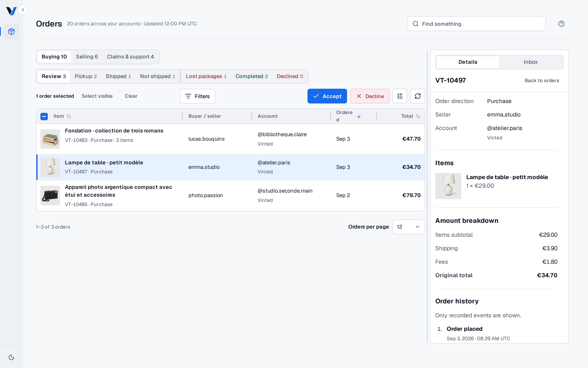The height and width of the screenshot is (368, 588).
Task: Open column settings sliders icon
Action: point(400,96)
